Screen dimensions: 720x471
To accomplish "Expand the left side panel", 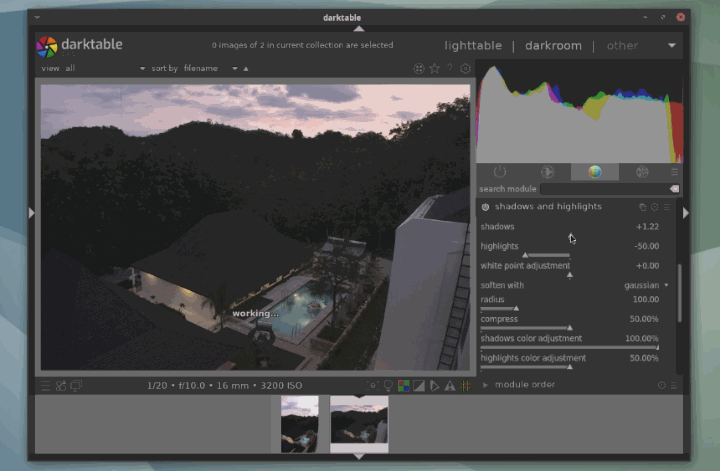I will pyautogui.click(x=31, y=213).
